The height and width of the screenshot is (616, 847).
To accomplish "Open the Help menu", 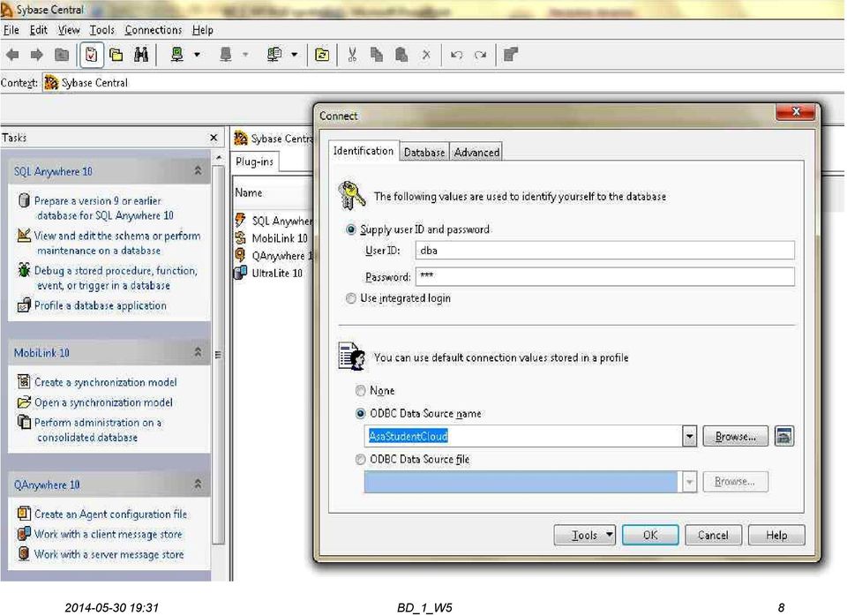I will 203,30.
